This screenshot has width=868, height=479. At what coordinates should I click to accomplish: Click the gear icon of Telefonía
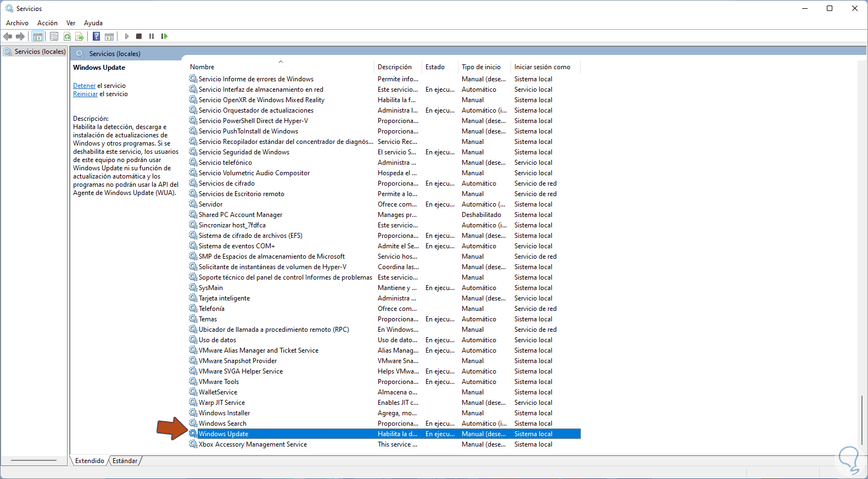pos(193,309)
